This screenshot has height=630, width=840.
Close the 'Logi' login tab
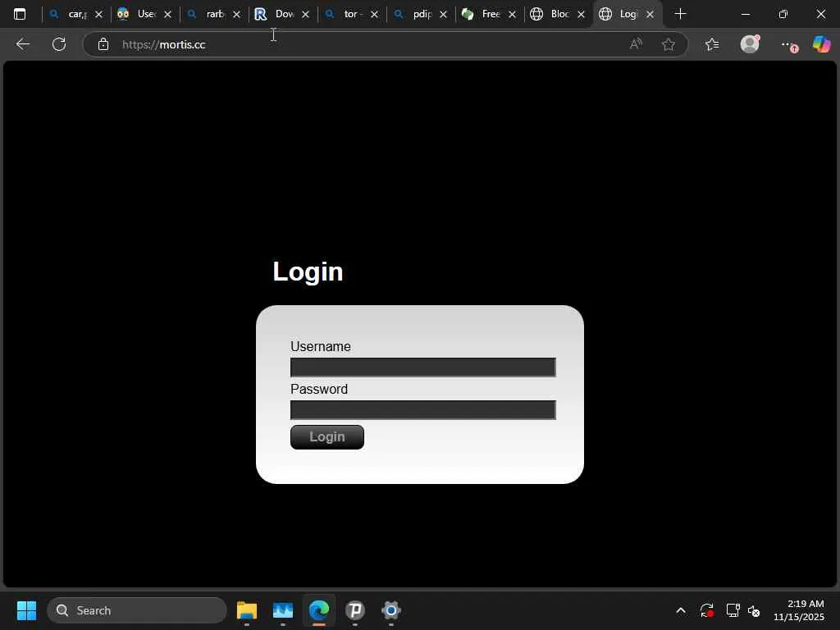650,15
